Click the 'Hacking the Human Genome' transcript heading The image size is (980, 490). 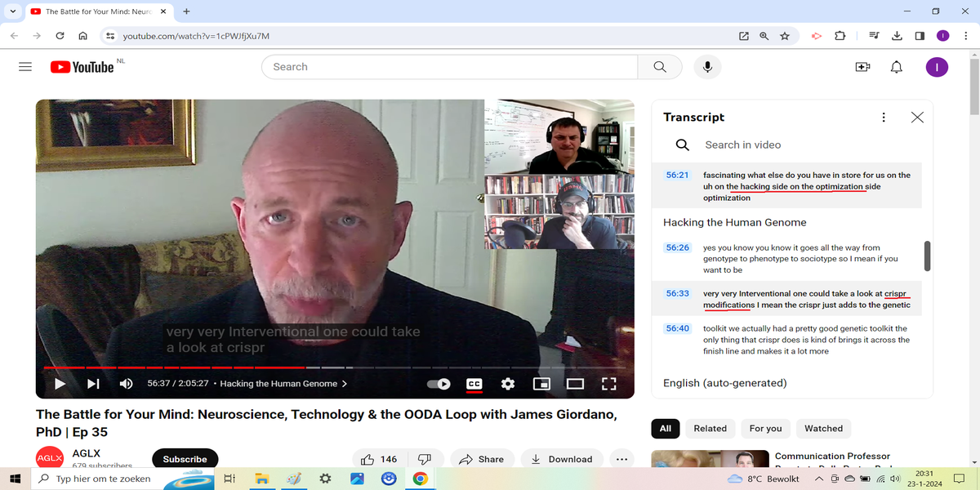click(735, 222)
